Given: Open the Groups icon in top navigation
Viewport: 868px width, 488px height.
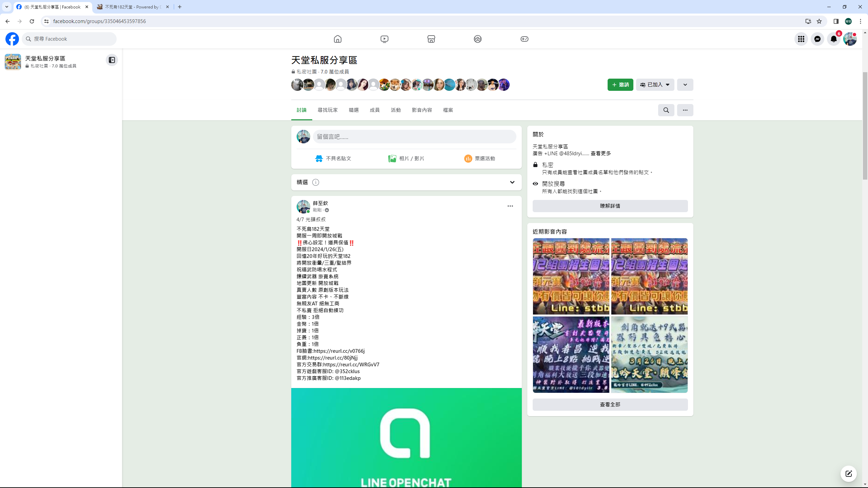Looking at the screenshot, I should coord(477,39).
